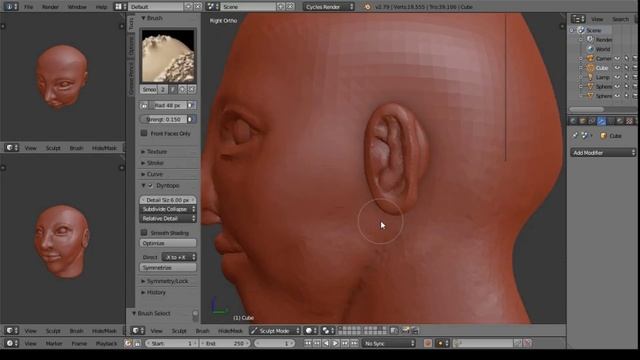640x360 pixels.
Task: Click the Symmetrize button
Action: [x=168, y=268]
